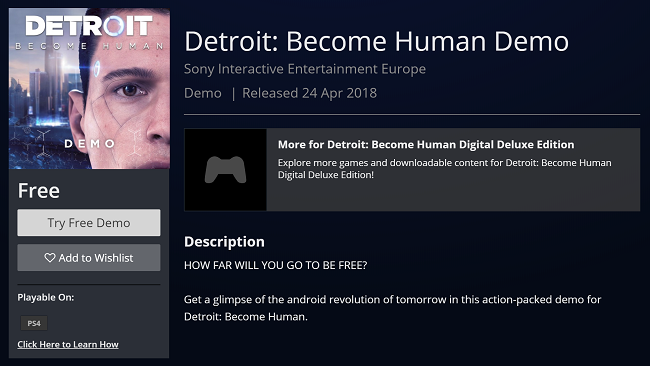Click the Playable On label
The height and width of the screenshot is (366, 650).
(x=46, y=297)
